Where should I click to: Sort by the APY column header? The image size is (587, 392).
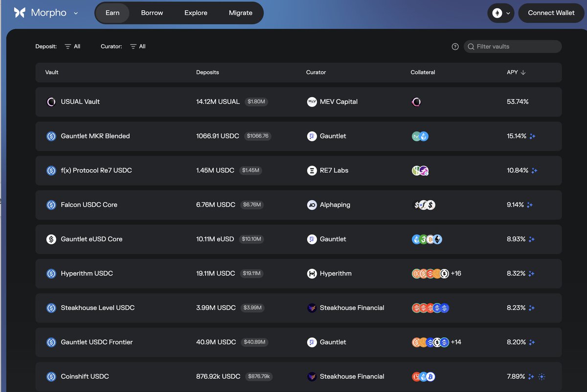coord(516,72)
